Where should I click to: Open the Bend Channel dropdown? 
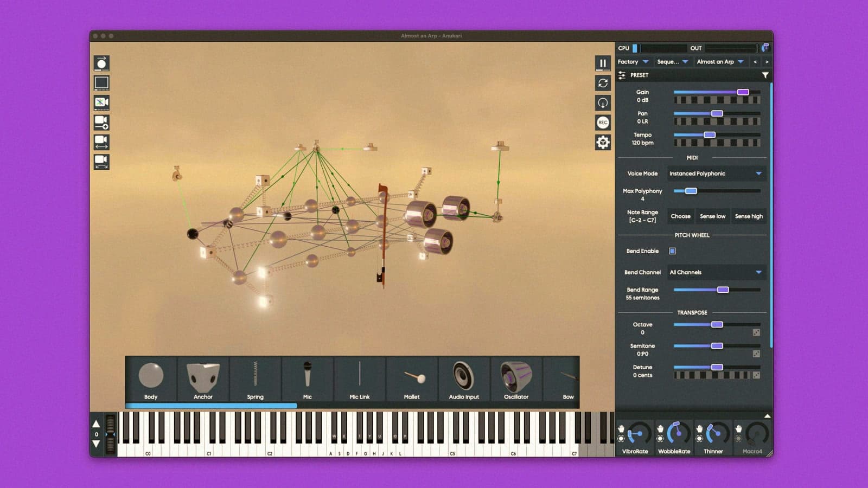coord(716,272)
